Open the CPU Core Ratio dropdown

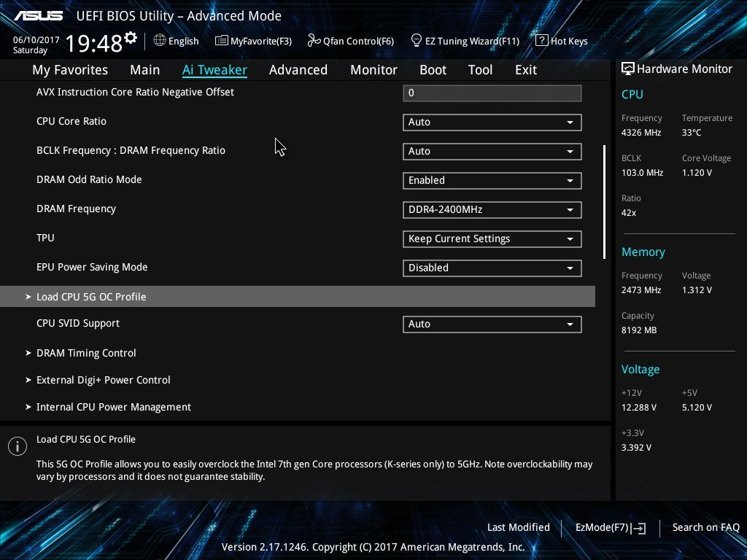point(492,122)
